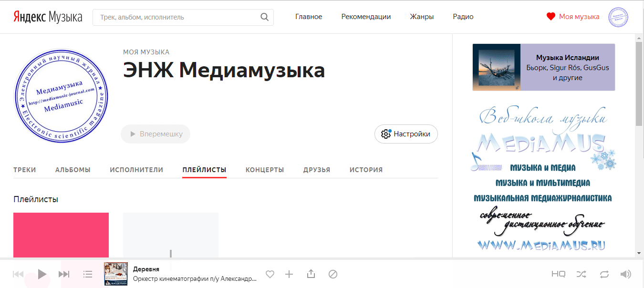Open the Mediamus web school advertisement
This screenshot has width=644, height=288.
(x=544, y=180)
